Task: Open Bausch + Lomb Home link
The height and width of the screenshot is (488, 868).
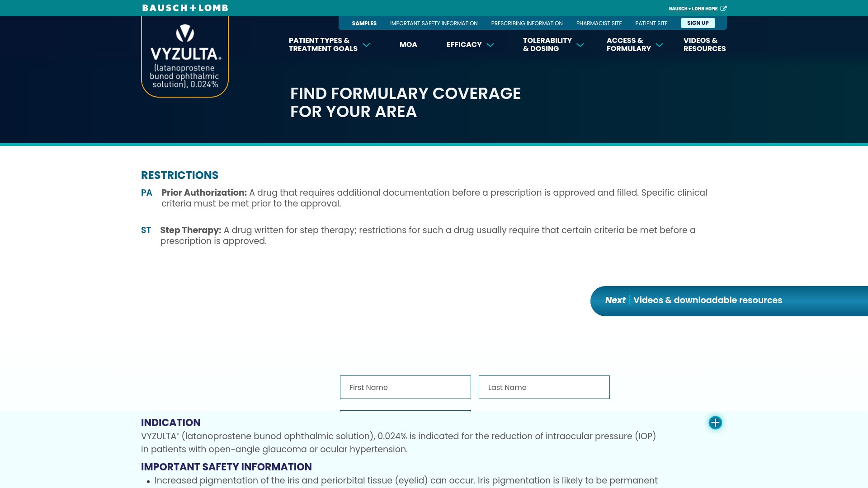Action: coord(693,9)
